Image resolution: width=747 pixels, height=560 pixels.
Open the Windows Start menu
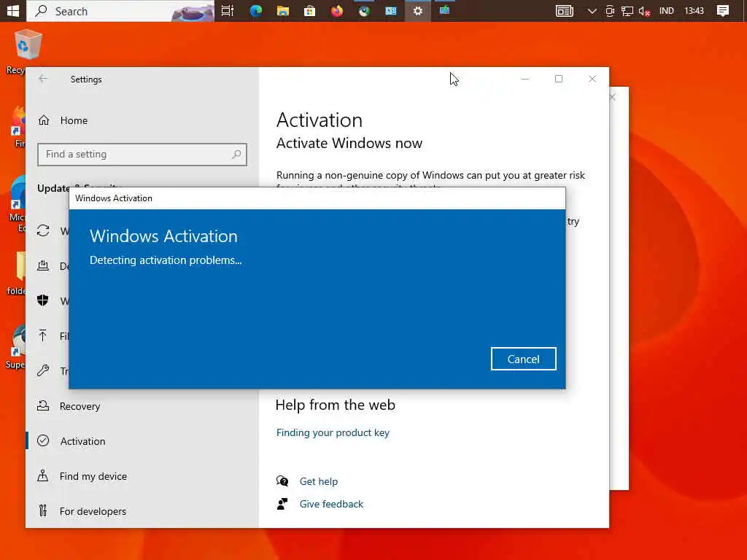[x=13, y=10]
